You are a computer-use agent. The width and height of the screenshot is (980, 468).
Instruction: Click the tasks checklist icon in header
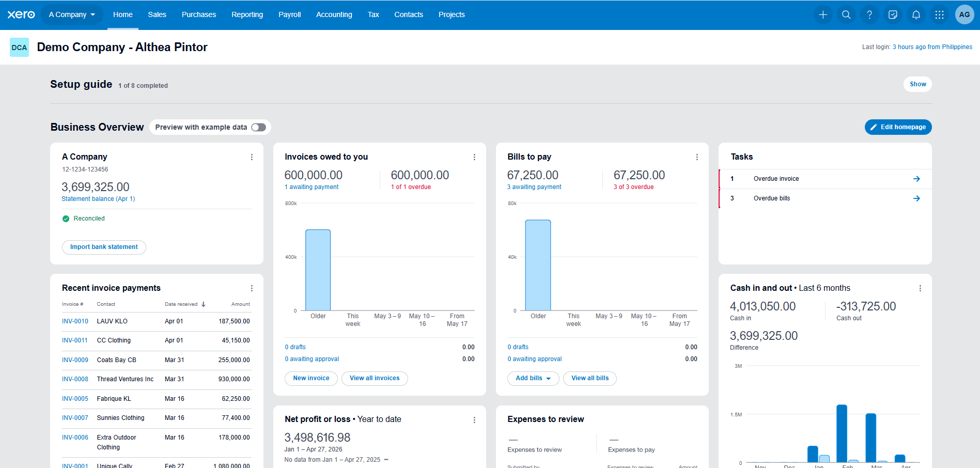893,14
